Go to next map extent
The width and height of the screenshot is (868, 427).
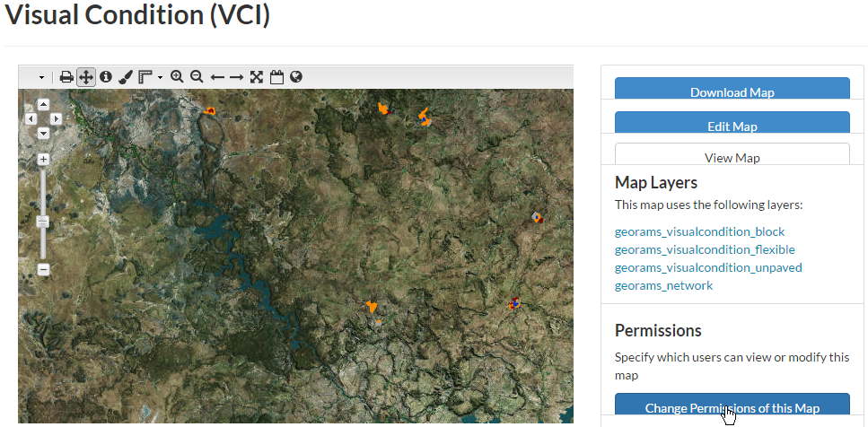236,77
